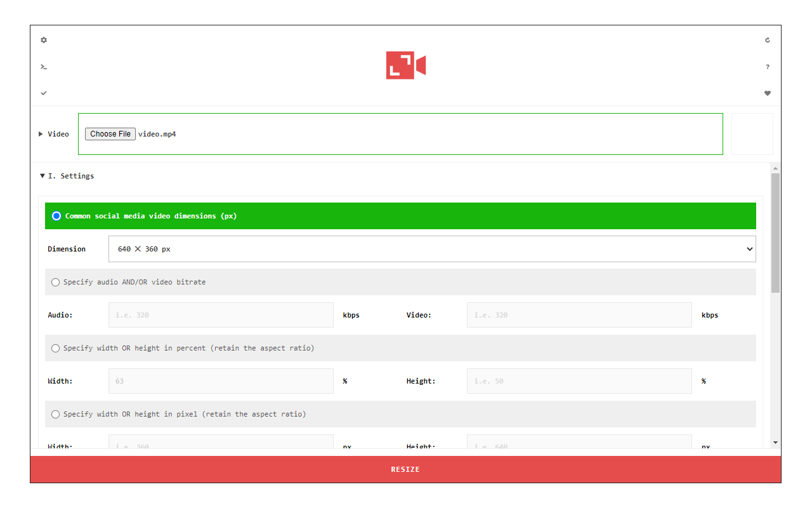The height and width of the screenshot is (508, 812).
Task: Click the checkmark icon on left
Action: click(44, 93)
